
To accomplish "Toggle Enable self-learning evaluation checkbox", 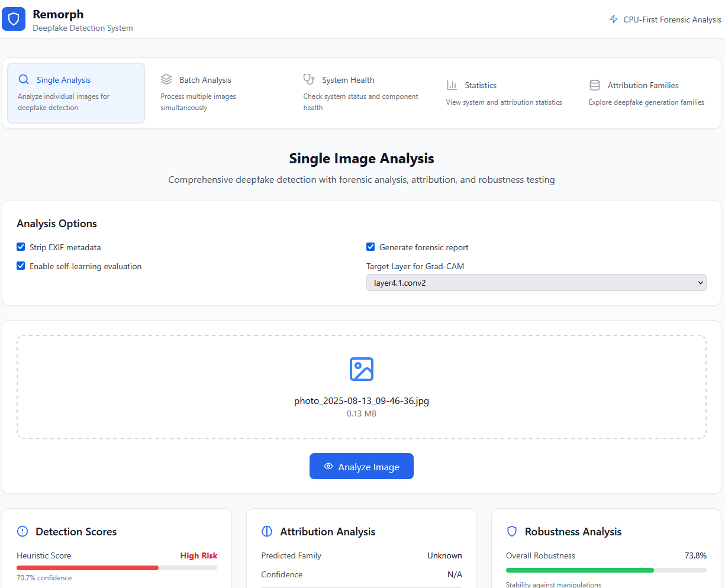I will (21, 266).
